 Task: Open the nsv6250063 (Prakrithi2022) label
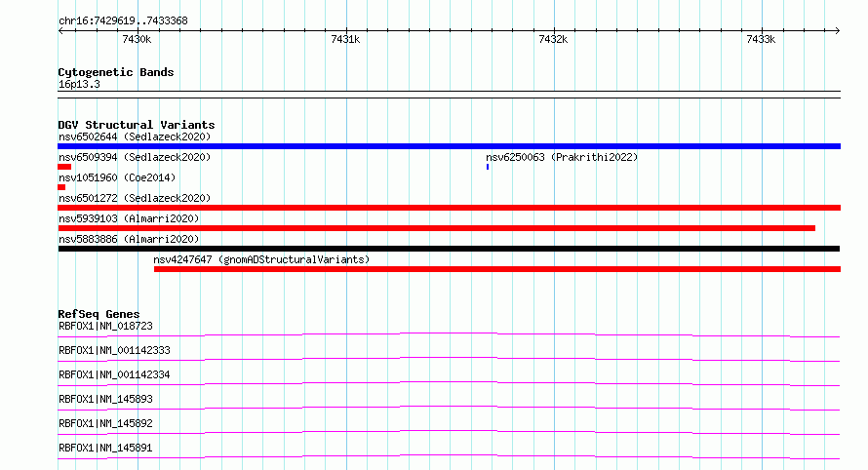click(562, 157)
